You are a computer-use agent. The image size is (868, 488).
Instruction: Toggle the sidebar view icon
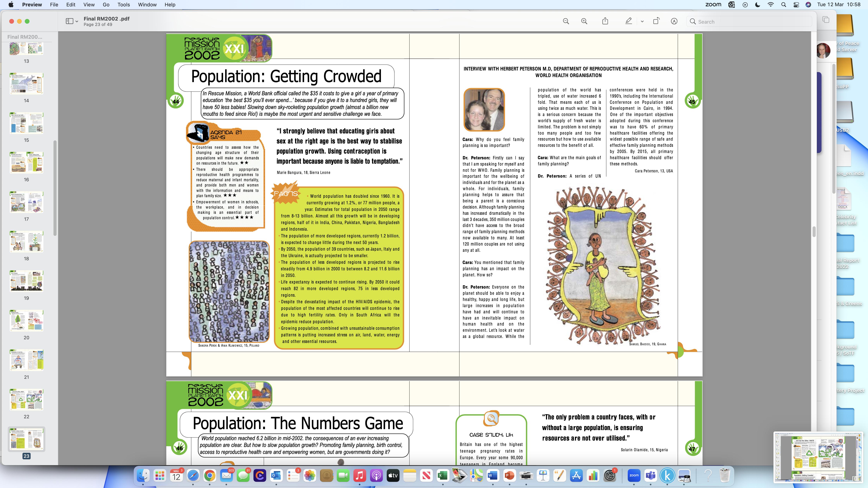69,21
